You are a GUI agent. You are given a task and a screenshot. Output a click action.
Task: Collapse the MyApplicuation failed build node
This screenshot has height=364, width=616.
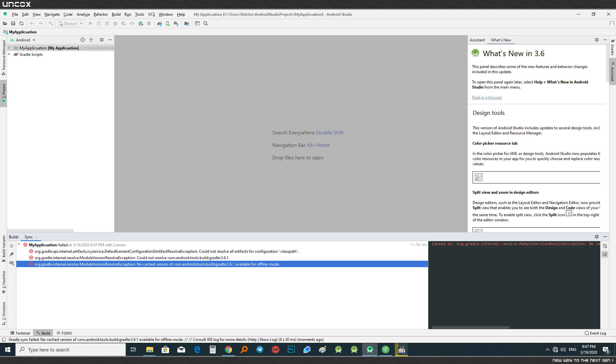[x=19, y=245]
